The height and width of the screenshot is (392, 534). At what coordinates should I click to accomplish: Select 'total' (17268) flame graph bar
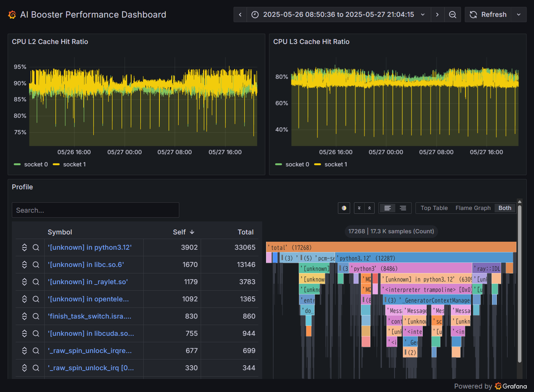tap(391, 247)
